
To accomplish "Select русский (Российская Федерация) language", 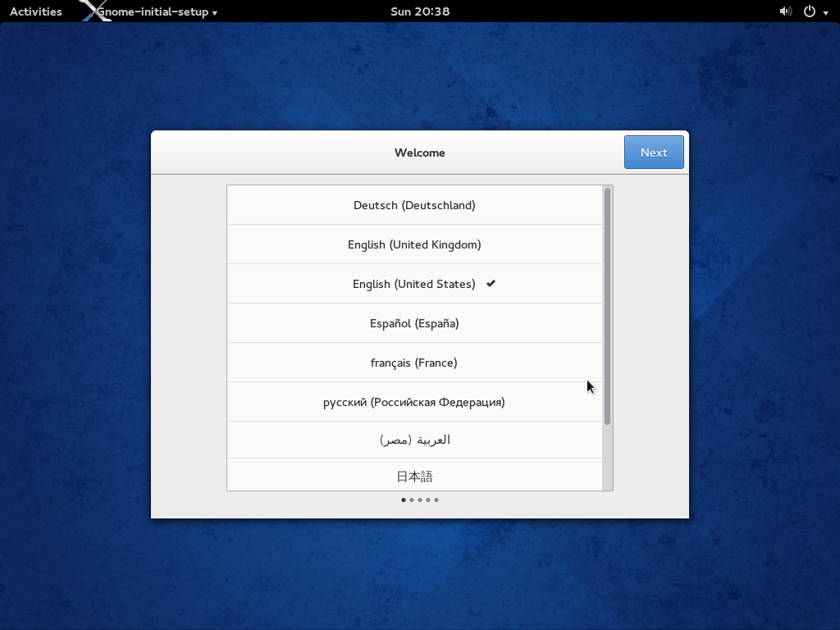I will tap(415, 401).
